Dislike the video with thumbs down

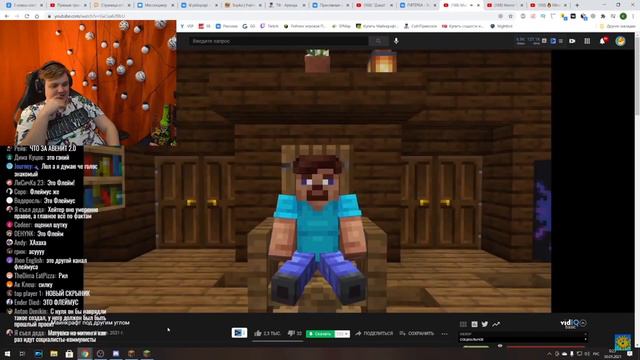[x=294, y=333]
